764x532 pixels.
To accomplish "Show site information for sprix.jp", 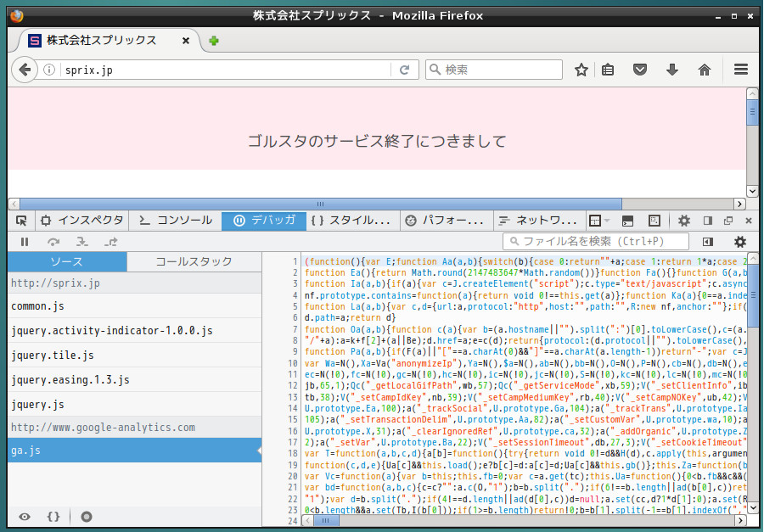I will click(49, 70).
